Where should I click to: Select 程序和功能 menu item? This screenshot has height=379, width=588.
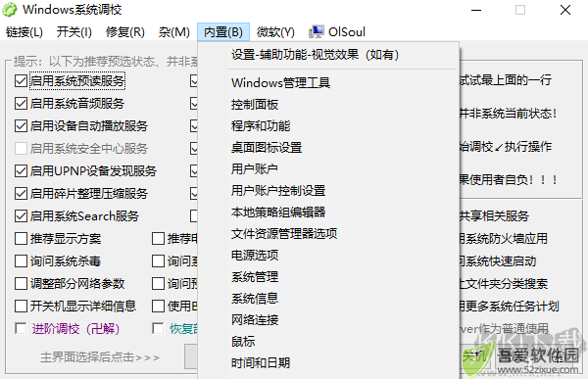328,126
